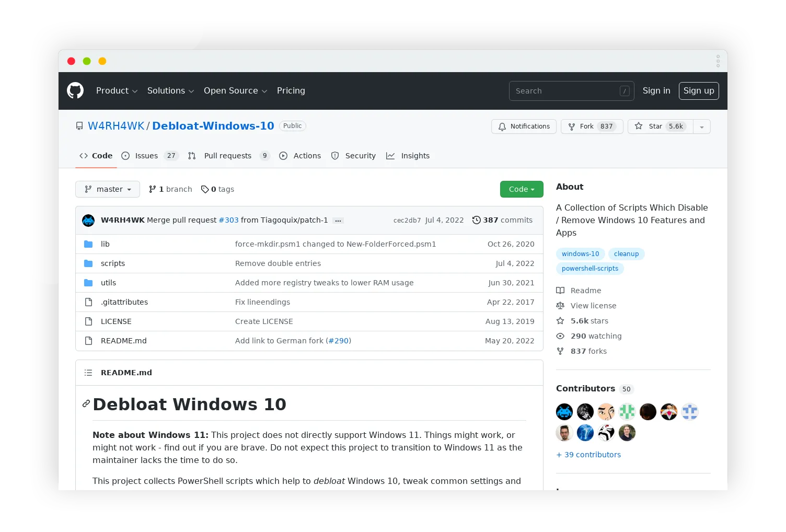Open the README list icon for table of contents
The height and width of the screenshot is (532, 786).
(88, 372)
